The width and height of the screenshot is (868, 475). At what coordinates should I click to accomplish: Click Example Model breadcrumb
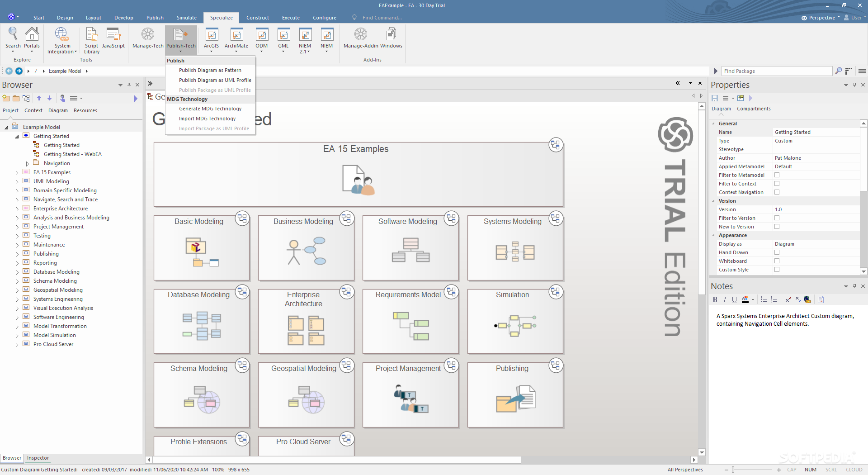tap(65, 71)
